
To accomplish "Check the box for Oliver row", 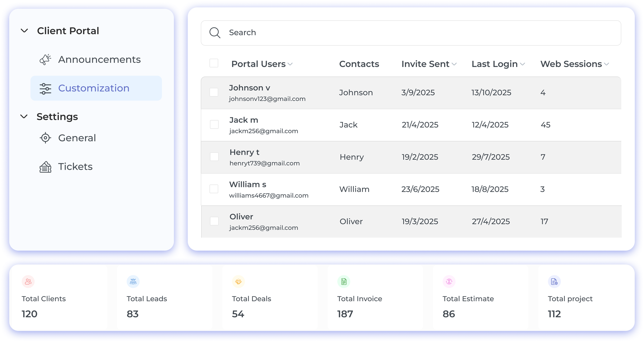I will tap(214, 221).
